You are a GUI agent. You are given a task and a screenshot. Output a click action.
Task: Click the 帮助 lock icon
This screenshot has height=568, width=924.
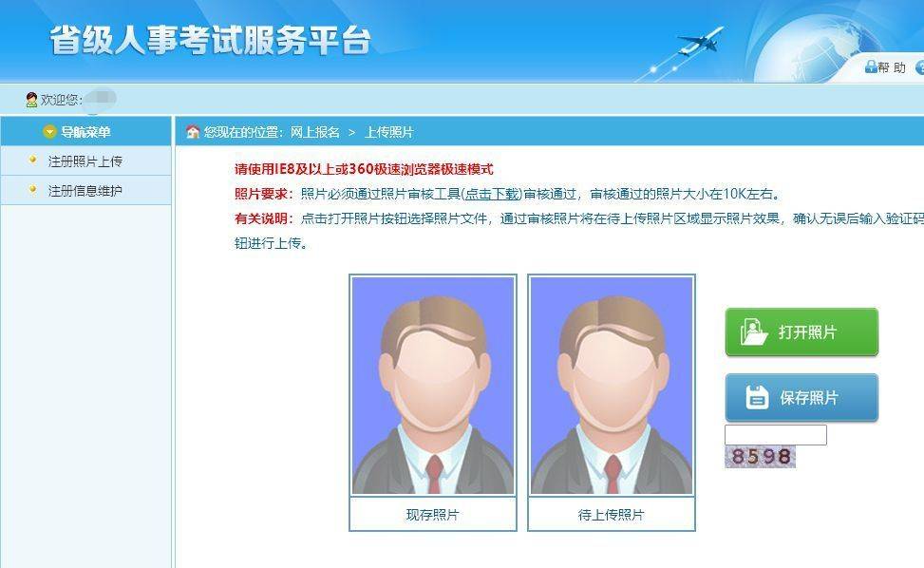pos(871,67)
